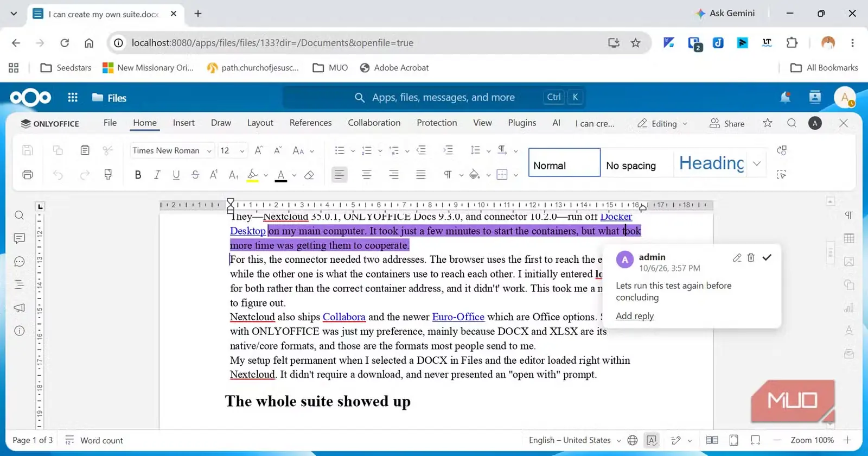
Task: Increase the paragraph indent
Action: pos(448,150)
